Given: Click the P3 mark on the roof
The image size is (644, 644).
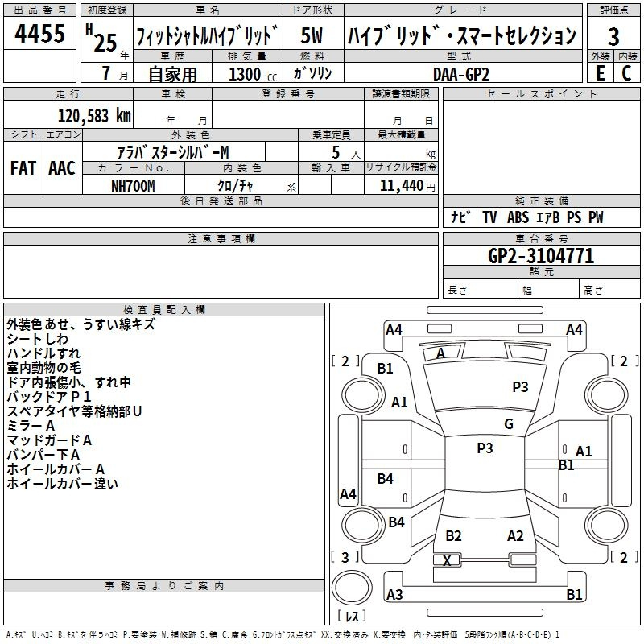Looking at the screenshot, I should point(485,448).
